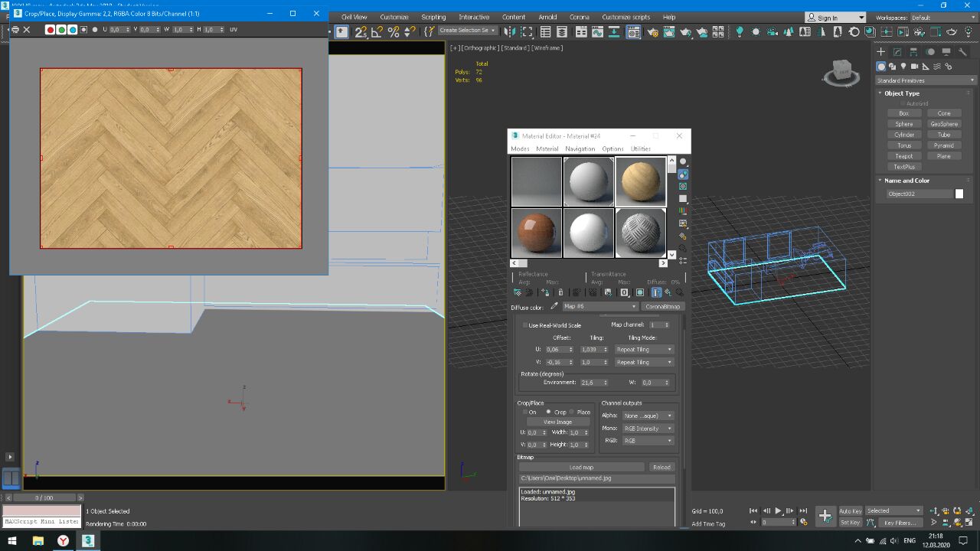The image size is (980, 551).
Task: Toggle the green channel in the Crop/Place window
Action: click(x=61, y=30)
